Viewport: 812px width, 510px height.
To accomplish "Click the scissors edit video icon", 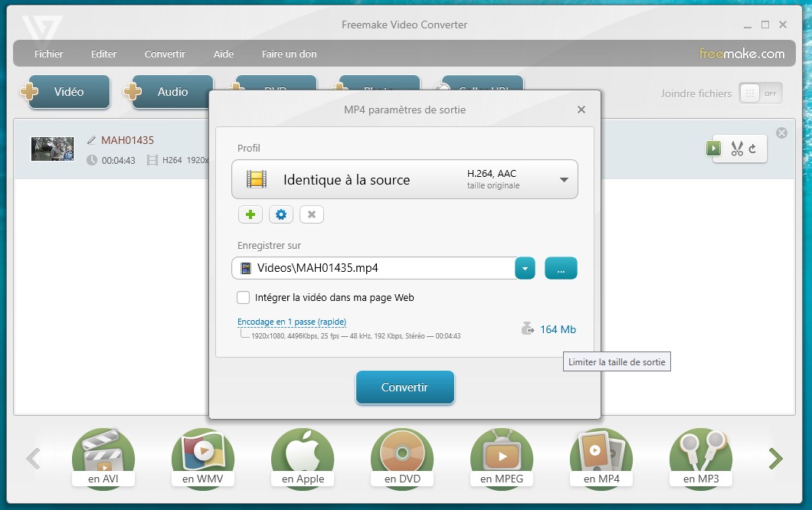I will [x=737, y=149].
